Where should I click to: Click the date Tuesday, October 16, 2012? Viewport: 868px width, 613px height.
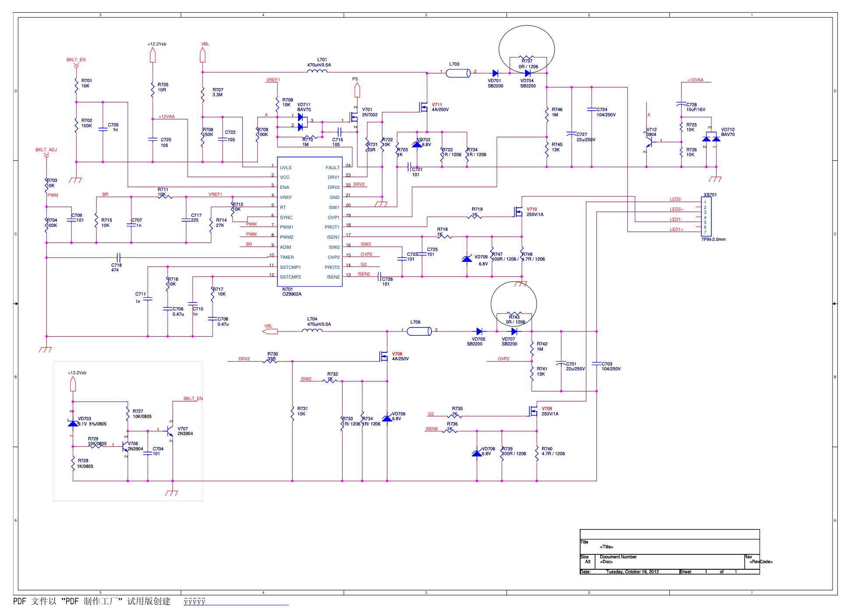point(632,572)
